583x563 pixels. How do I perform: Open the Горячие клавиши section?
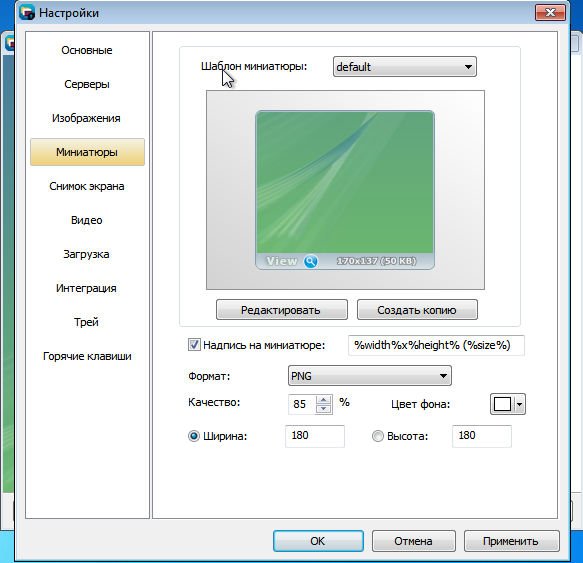(x=87, y=356)
